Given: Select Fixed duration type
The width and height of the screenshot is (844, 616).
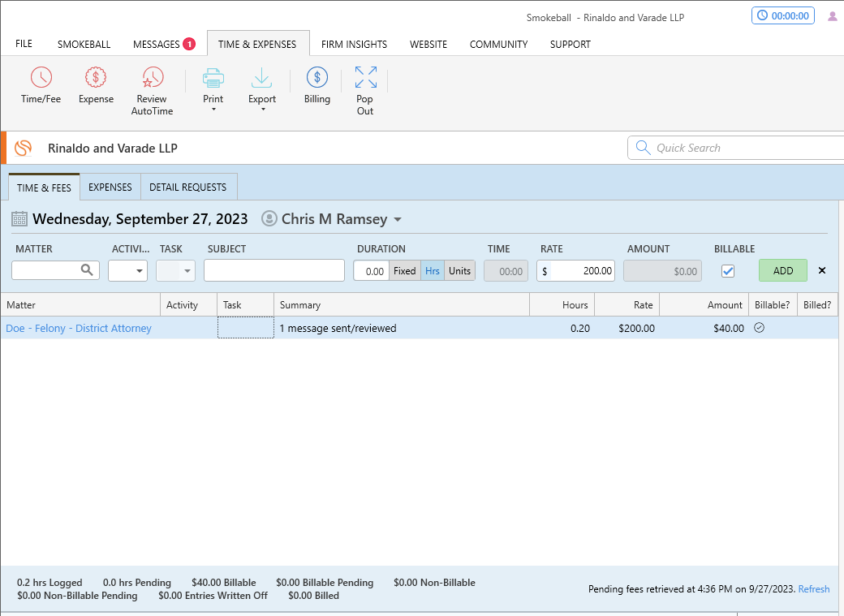Looking at the screenshot, I should coord(404,271).
